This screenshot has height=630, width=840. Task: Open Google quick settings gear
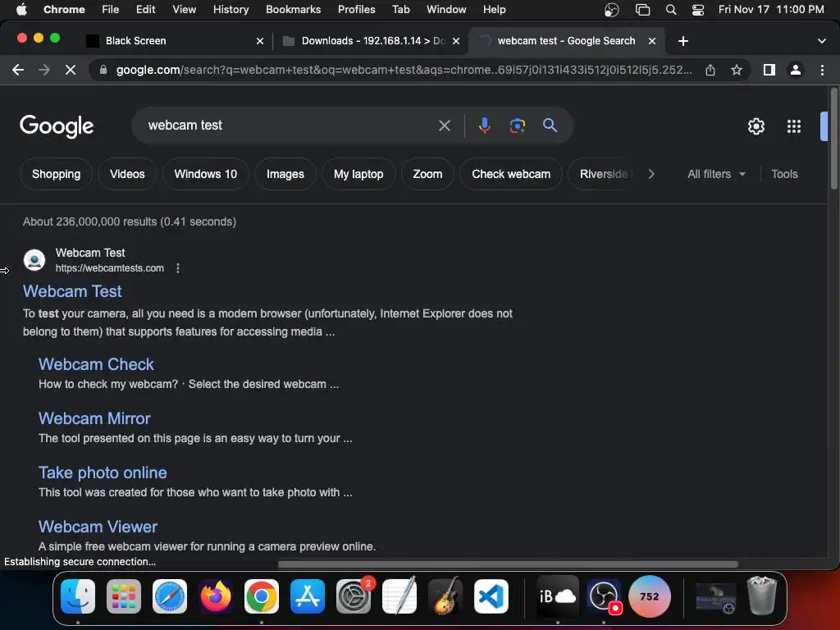pos(756,126)
